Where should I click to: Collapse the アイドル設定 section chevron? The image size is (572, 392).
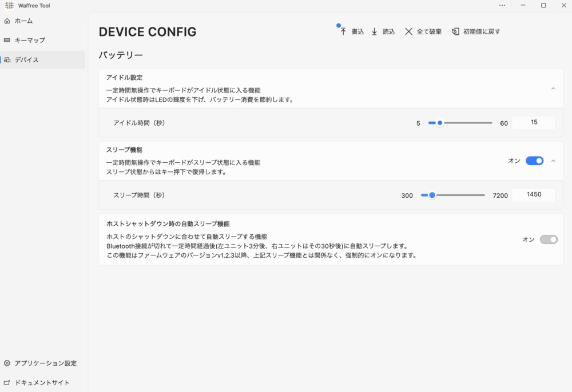pos(553,89)
